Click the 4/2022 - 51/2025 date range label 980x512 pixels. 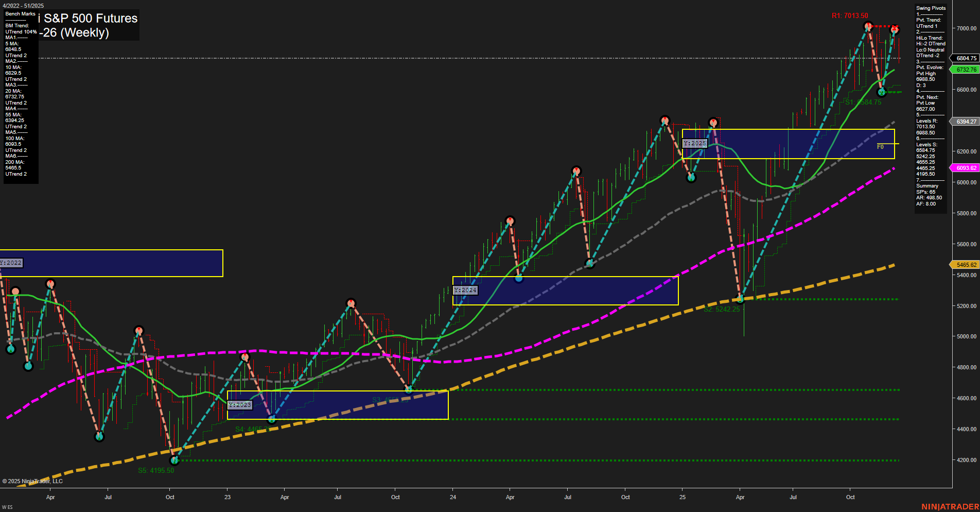23,6
